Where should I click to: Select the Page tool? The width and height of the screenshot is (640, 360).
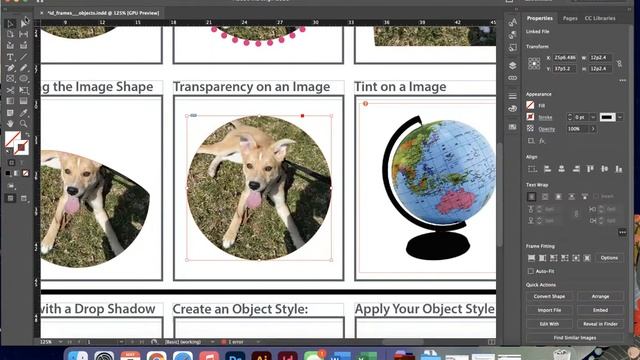point(11,35)
